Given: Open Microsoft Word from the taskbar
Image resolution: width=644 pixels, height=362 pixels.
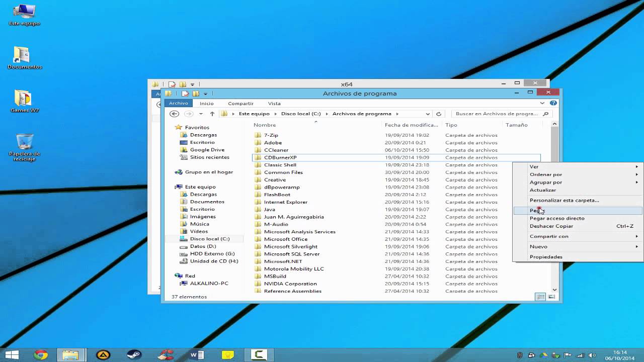Looking at the screenshot, I should point(197,355).
